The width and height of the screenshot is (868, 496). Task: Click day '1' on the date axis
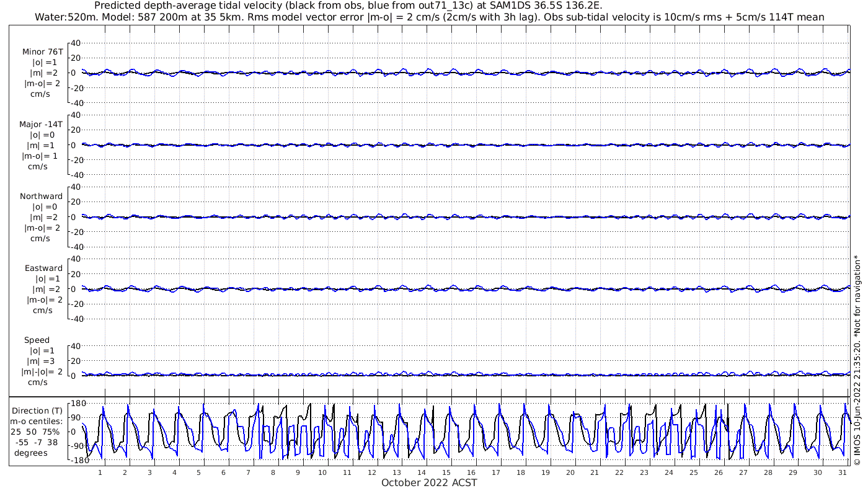pos(100,472)
